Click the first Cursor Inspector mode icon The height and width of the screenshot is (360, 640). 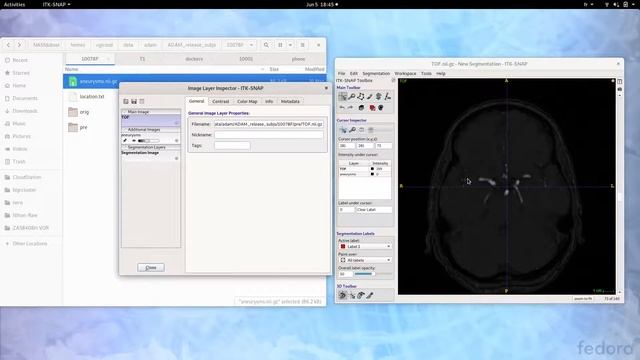coord(343,130)
